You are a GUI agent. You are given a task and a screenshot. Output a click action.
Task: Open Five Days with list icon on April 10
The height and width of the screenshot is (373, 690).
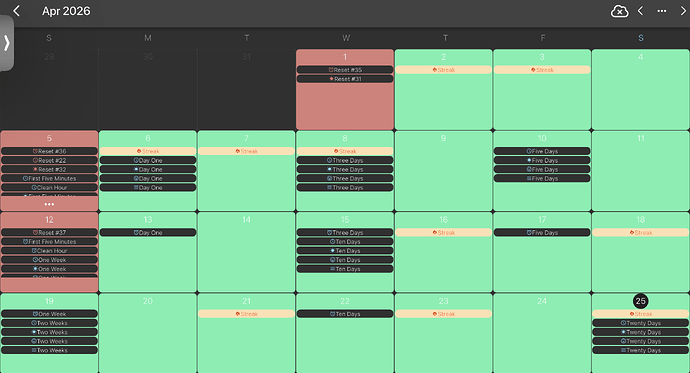pos(542,178)
